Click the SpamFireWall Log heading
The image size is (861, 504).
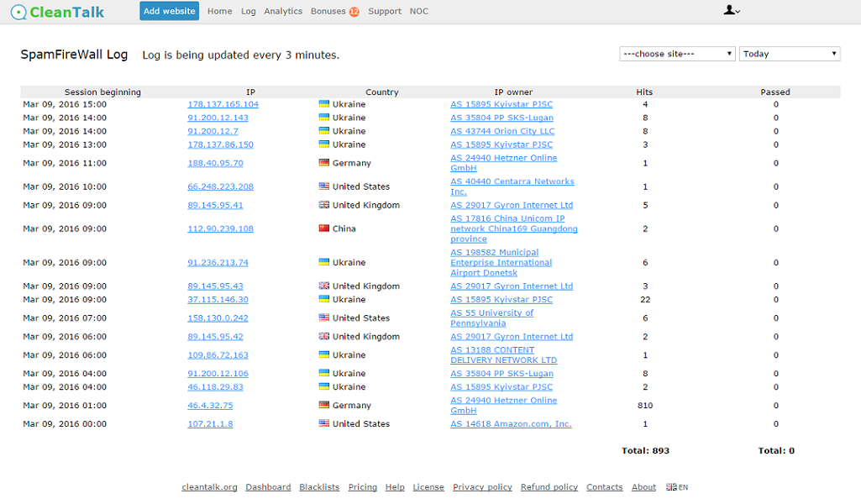(74, 55)
